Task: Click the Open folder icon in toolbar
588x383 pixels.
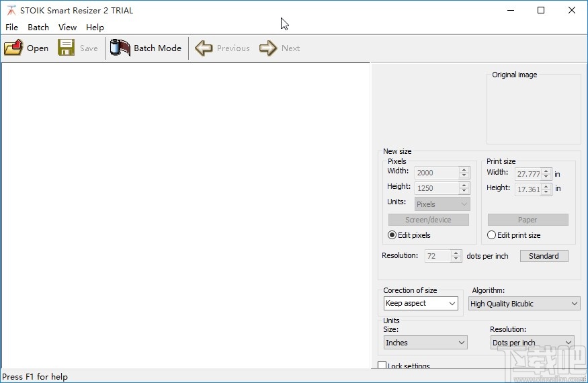Action: click(x=13, y=48)
